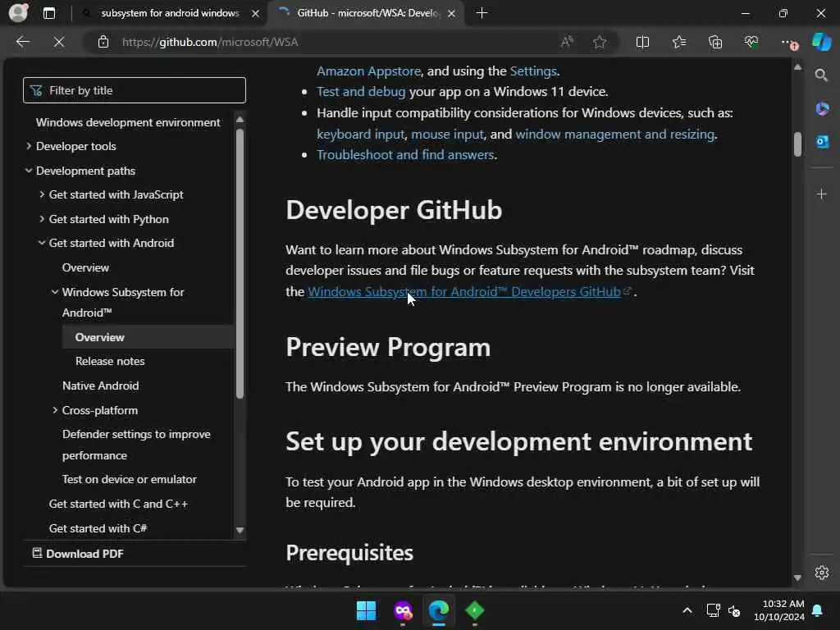Open Get started with C#
The width and height of the screenshot is (840, 630).
tap(98, 528)
